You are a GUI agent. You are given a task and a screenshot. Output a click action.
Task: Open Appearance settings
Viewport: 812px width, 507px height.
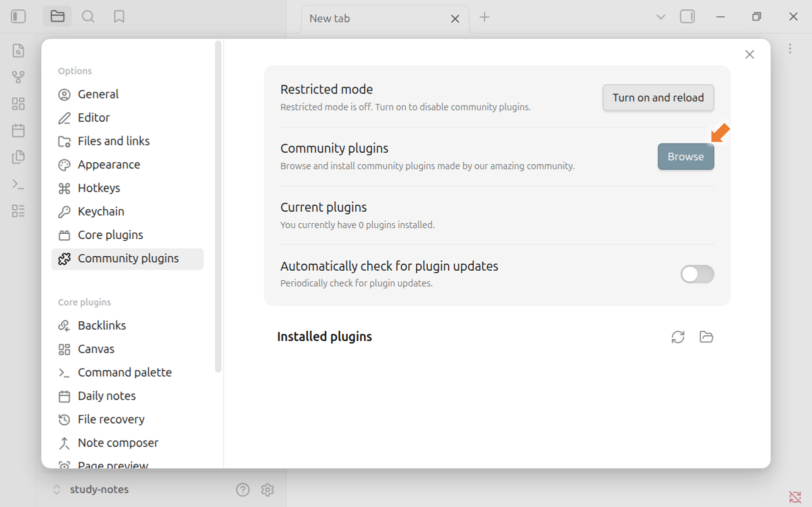[x=127, y=164]
